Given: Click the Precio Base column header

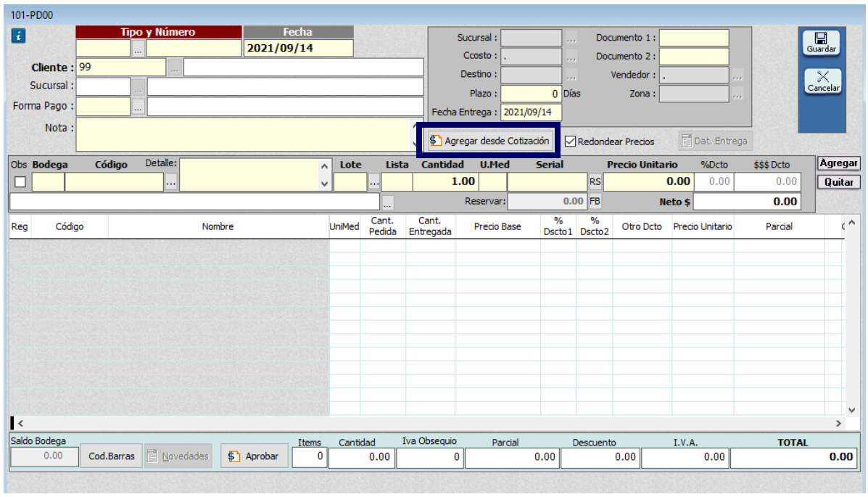Looking at the screenshot, I should pos(497,226).
